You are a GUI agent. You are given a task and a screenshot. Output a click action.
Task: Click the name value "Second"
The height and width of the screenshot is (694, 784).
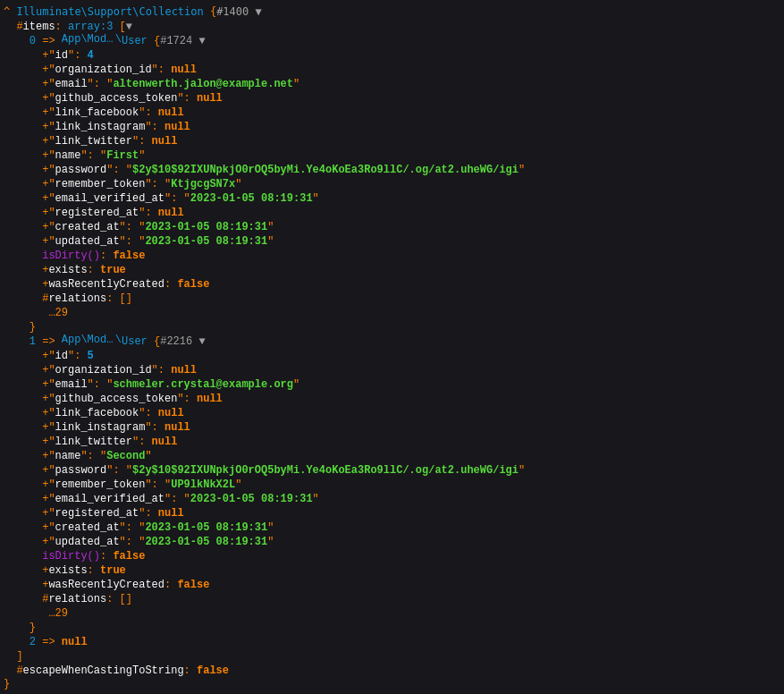[x=126, y=456]
